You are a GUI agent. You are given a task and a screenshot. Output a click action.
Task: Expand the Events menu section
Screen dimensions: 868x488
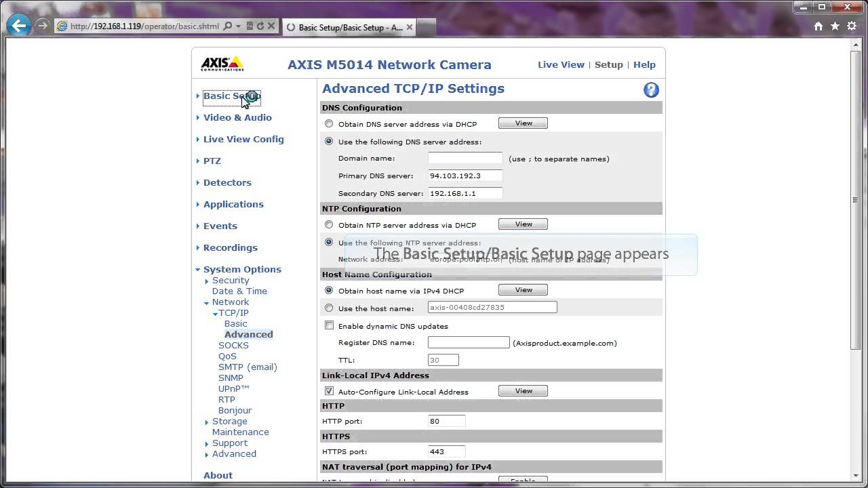pos(220,226)
